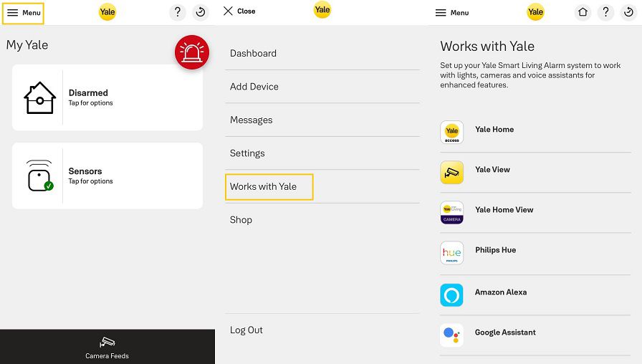The width and height of the screenshot is (642, 364).
Task: Select Shop in the menu
Action: coord(322,220)
